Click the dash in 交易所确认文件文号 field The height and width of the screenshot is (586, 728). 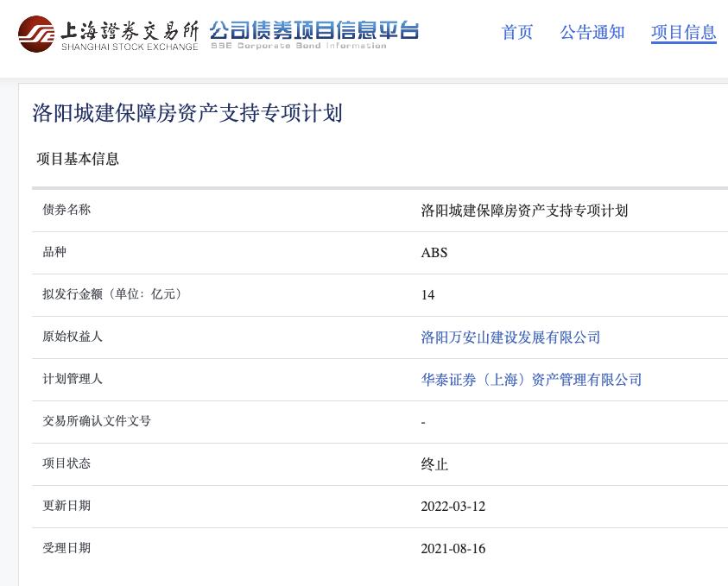click(x=423, y=421)
